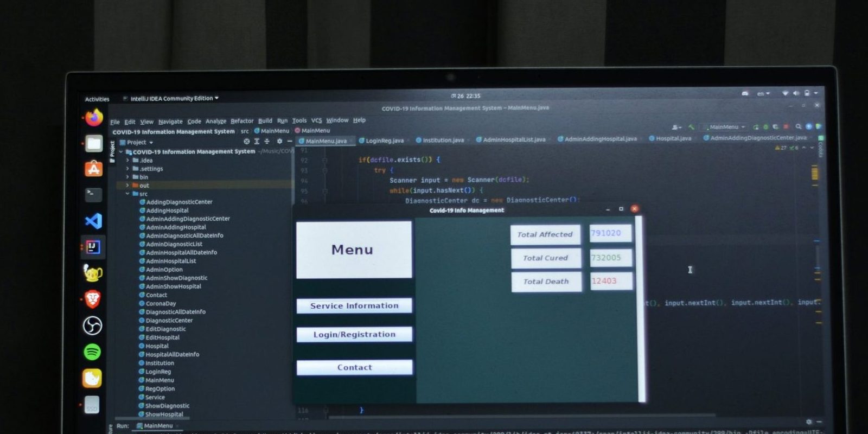Open Visual Studio Code from dock
Screen dimensions: 868x434
click(93, 221)
